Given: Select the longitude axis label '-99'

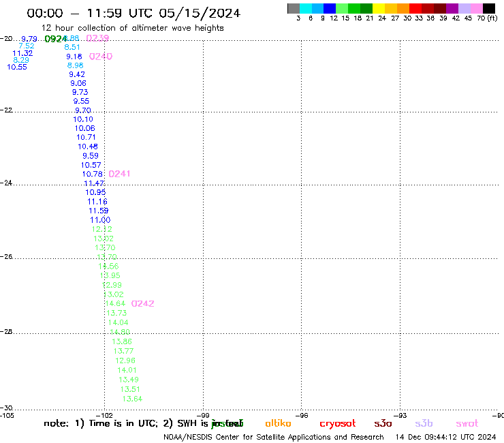Looking at the screenshot, I should pyautogui.click(x=203, y=415).
